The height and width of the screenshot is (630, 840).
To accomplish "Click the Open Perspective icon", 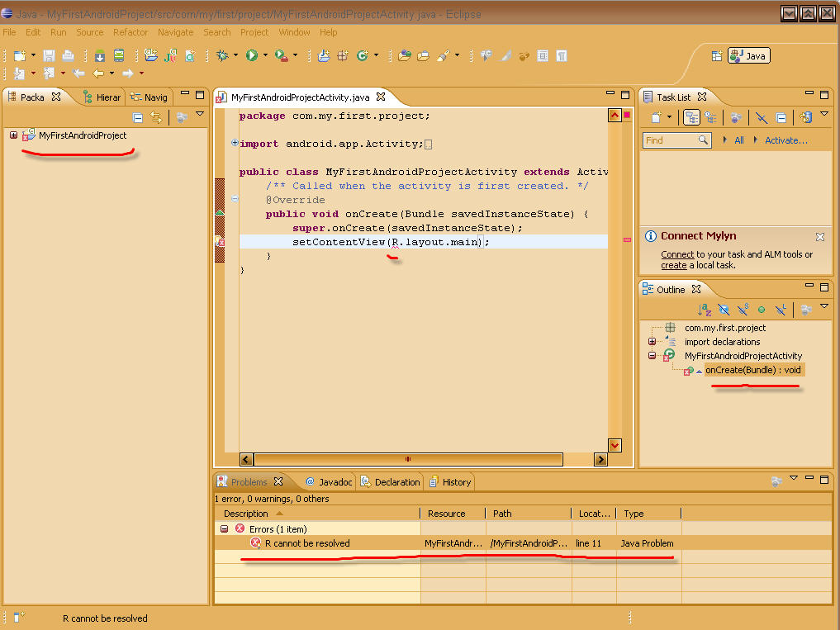I will click(x=717, y=56).
